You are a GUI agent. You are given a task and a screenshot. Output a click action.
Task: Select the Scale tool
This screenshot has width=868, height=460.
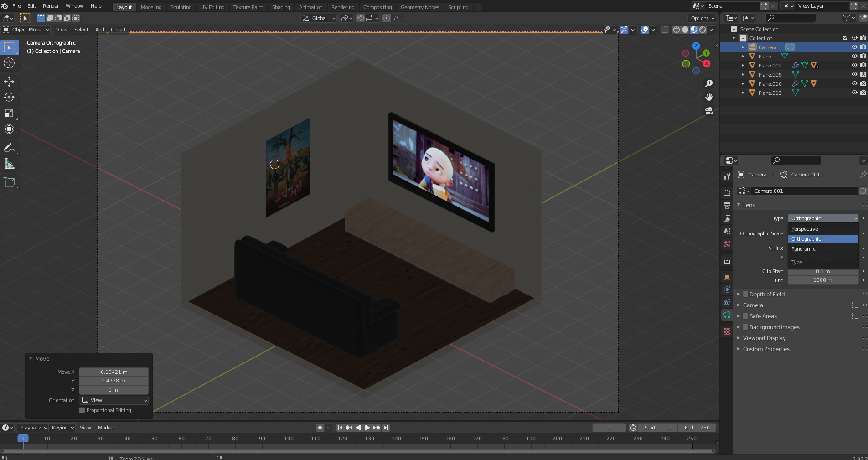pos(9,113)
